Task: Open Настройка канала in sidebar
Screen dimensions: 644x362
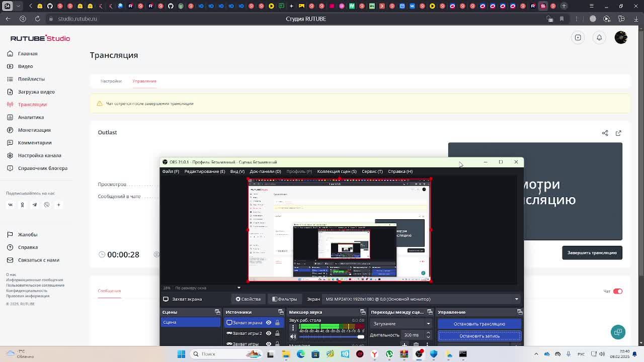Action: pyautogui.click(x=34, y=155)
